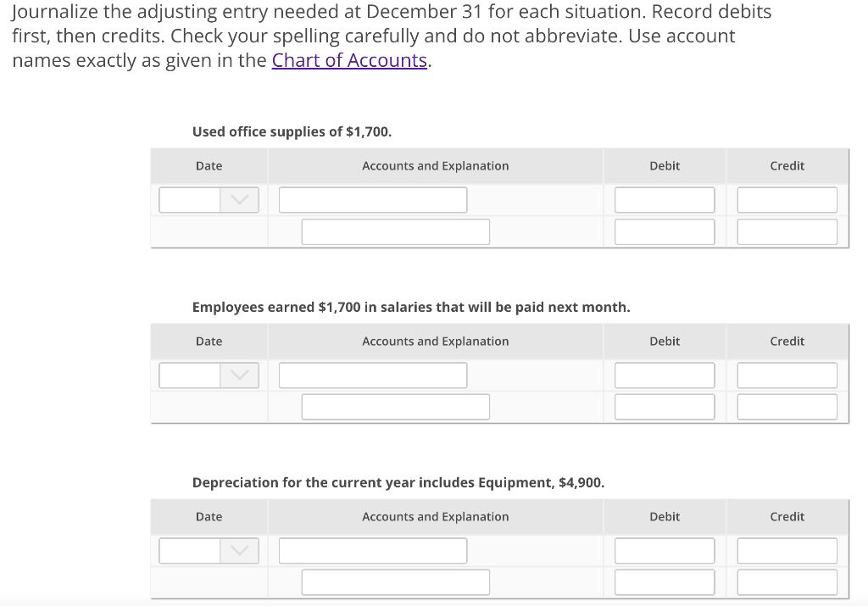This screenshot has width=868, height=606.
Task: Click the second account line in the salaries table
Action: coord(395,406)
